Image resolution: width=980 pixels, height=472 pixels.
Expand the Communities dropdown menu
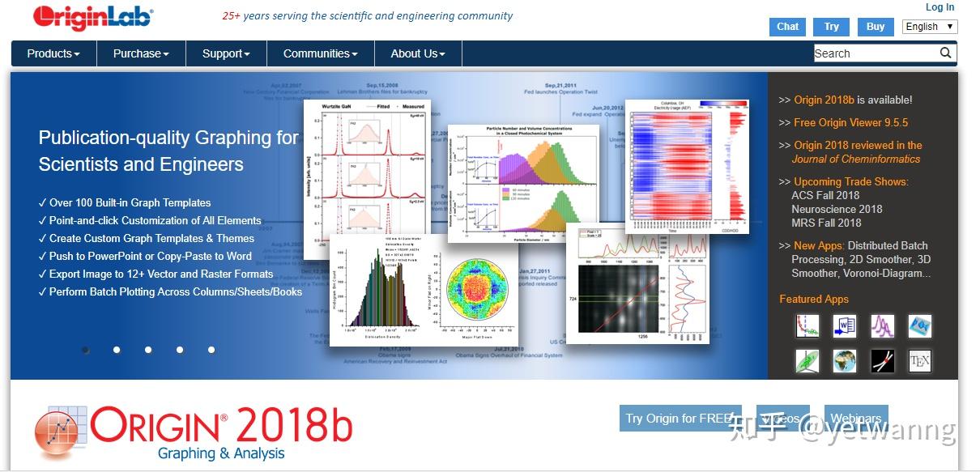click(321, 53)
